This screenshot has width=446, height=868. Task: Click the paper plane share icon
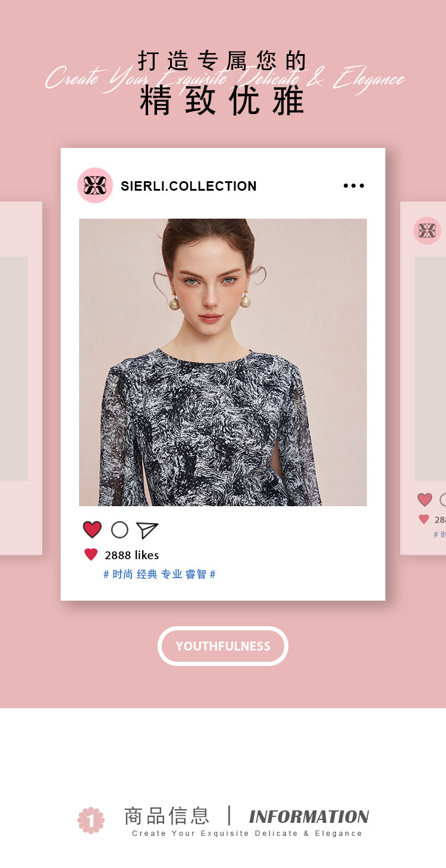[147, 530]
